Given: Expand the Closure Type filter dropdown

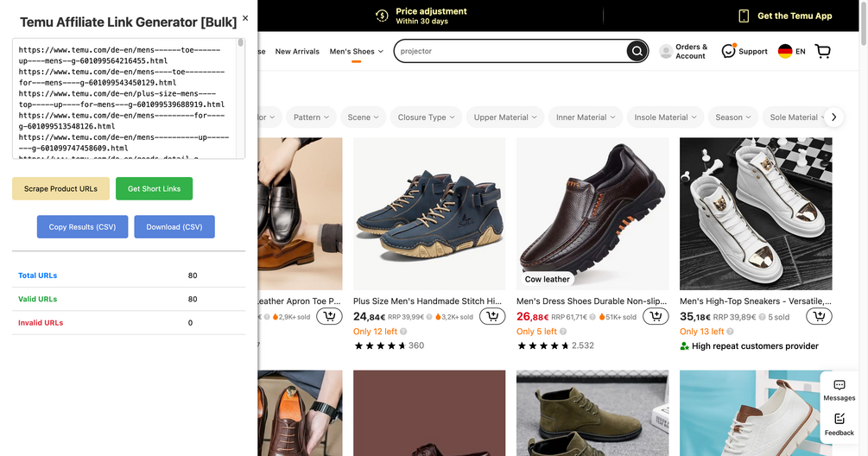Looking at the screenshot, I should click(426, 117).
